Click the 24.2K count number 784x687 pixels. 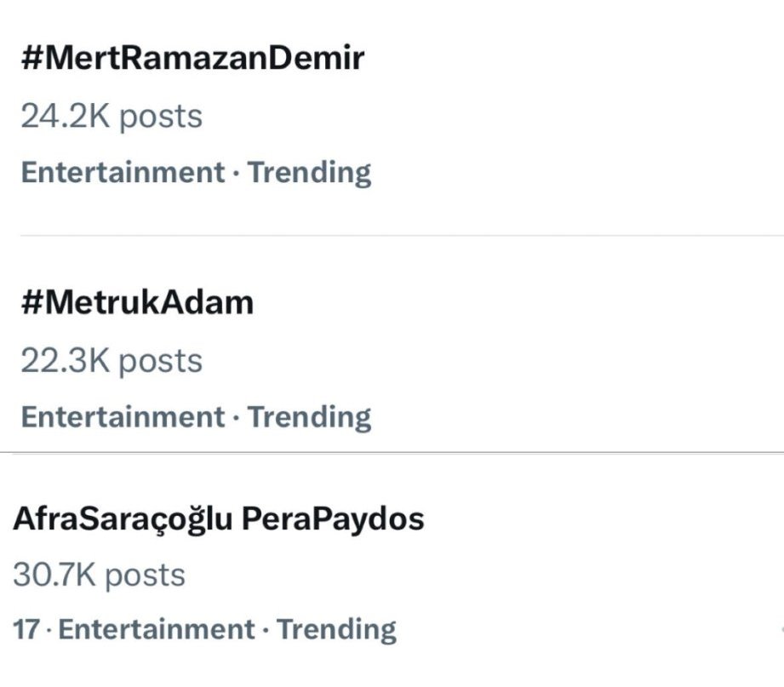tap(66, 116)
